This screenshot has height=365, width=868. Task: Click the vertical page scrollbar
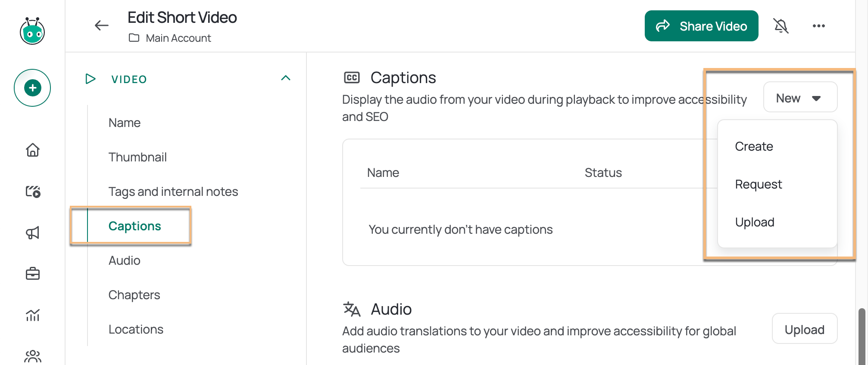862,336
